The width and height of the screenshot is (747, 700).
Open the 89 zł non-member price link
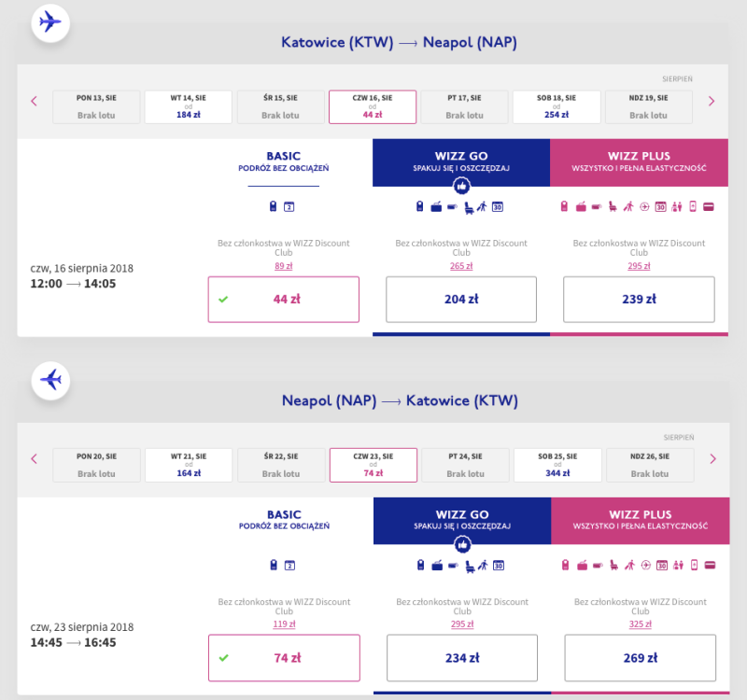[x=284, y=266]
